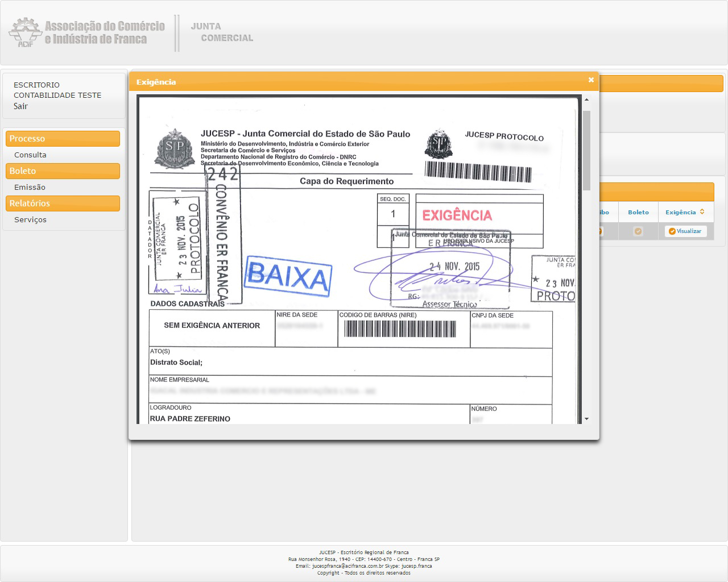This screenshot has height=582, width=728.
Task: Open the Processo menu section
Action: click(63, 139)
